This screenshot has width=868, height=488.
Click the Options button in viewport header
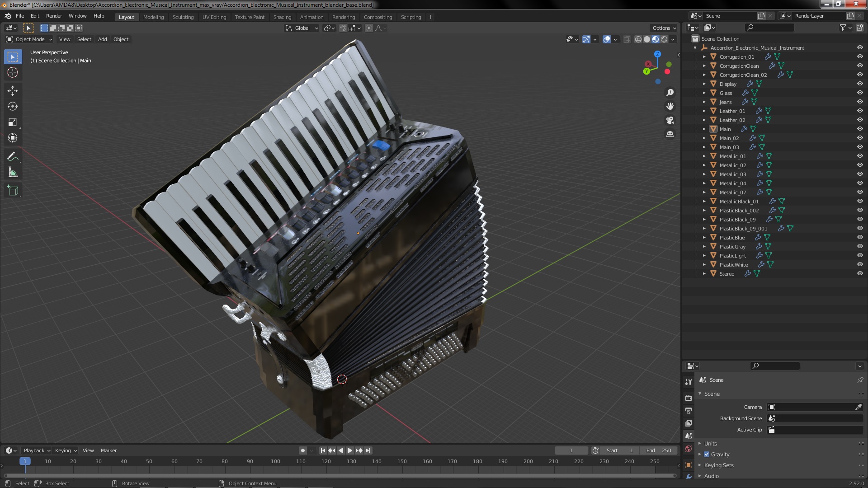coord(663,28)
